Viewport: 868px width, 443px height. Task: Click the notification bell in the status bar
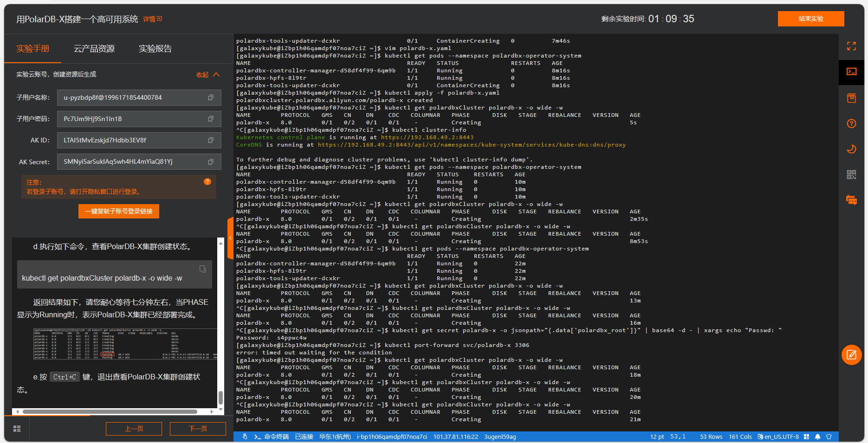pyautogui.click(x=818, y=437)
